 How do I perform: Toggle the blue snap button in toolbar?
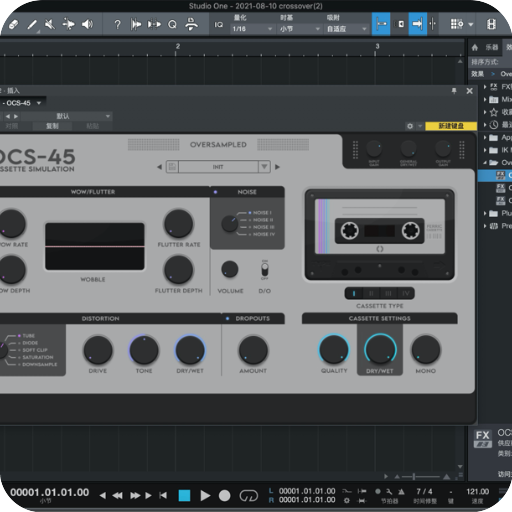(x=381, y=24)
